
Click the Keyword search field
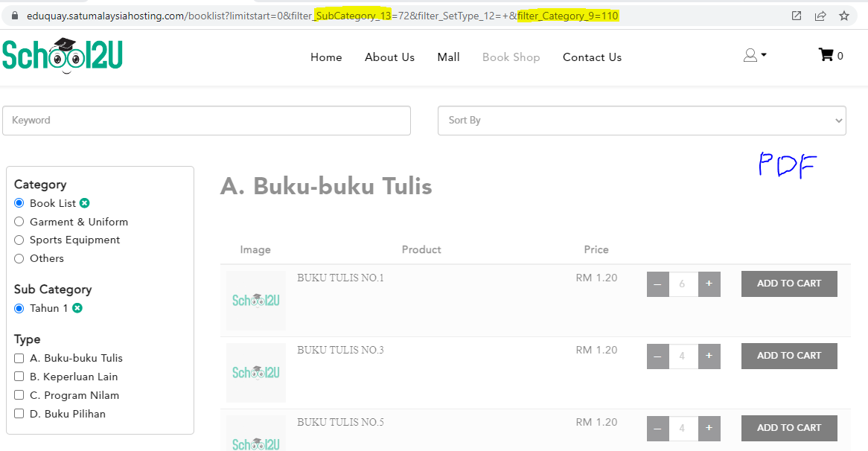(206, 121)
